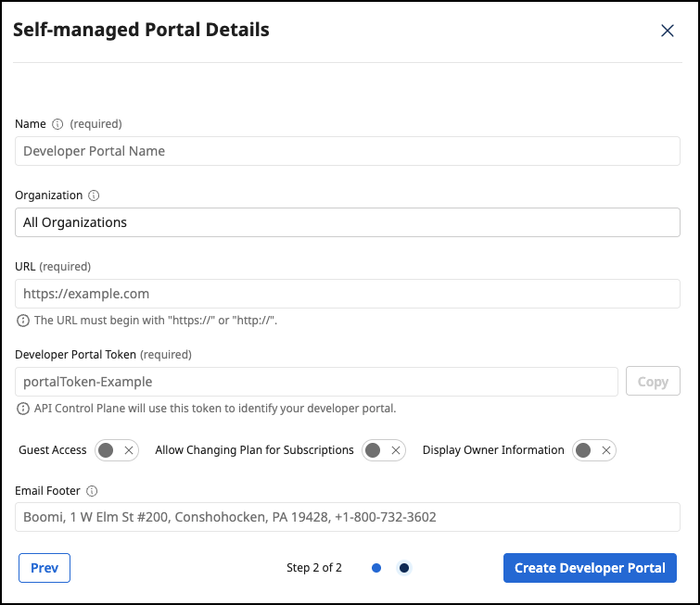
Task: Close the Self-managed Portal Details dialog
Action: click(x=667, y=31)
